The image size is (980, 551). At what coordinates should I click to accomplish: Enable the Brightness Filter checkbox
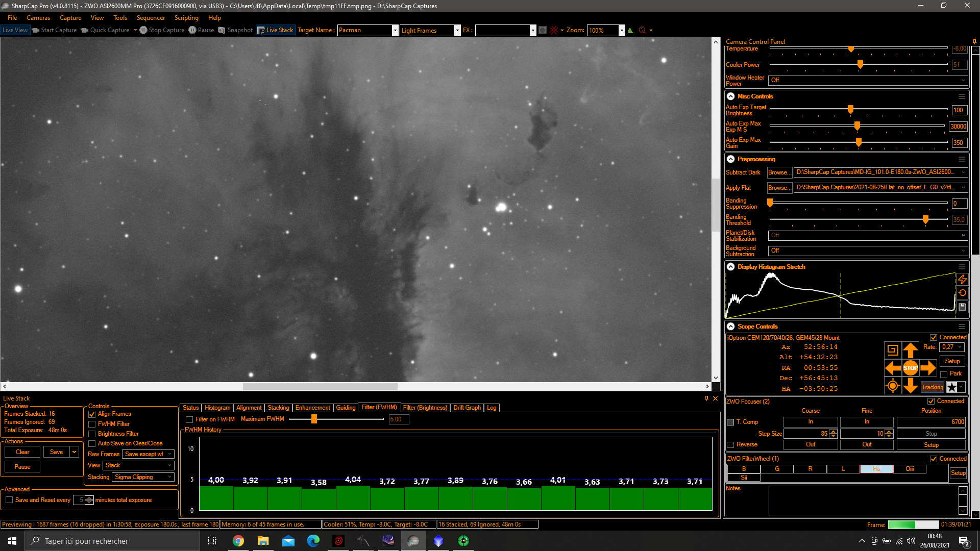pos(92,434)
